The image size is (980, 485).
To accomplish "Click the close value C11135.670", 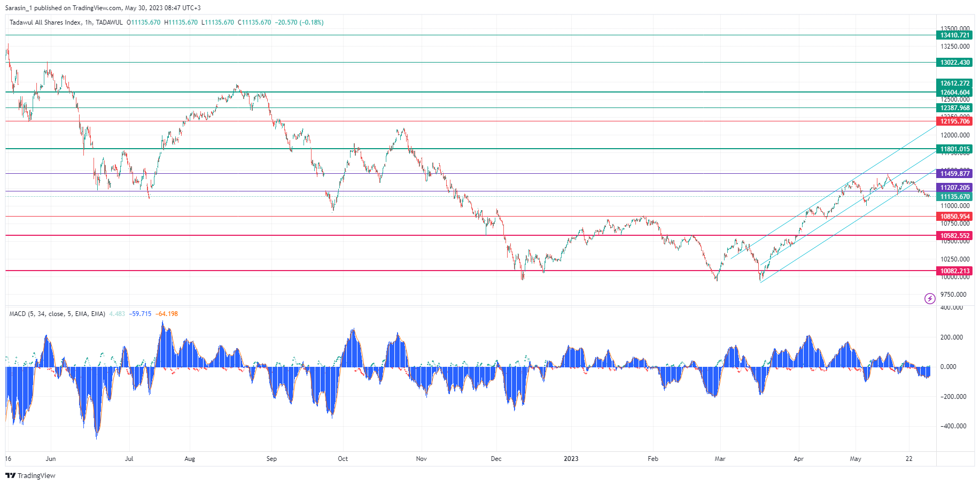I will click(254, 22).
